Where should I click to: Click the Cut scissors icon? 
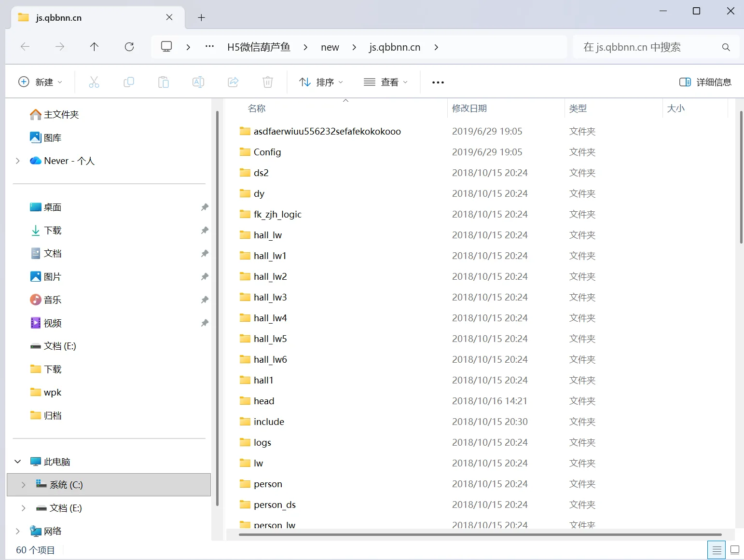tap(94, 82)
